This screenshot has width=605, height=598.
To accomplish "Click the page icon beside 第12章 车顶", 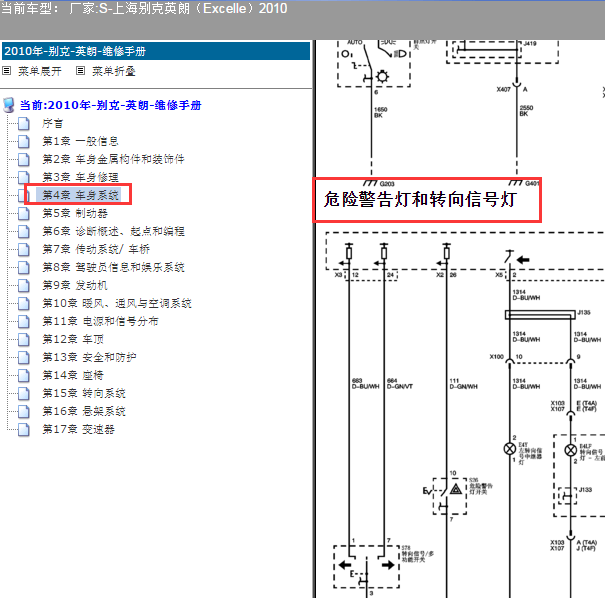I will 24,340.
